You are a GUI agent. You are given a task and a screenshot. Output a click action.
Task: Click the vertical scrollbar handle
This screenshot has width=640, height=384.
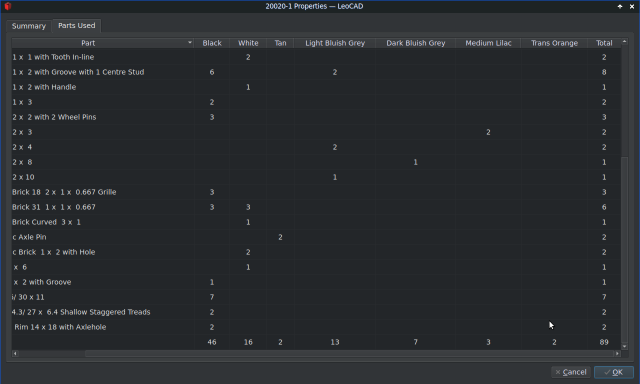[x=624, y=250]
